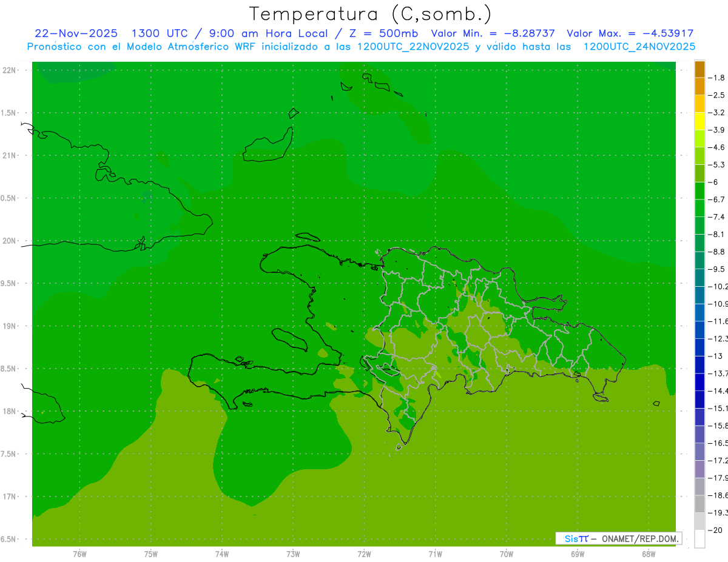Click the '72W' longitude label
Screen dimensions: 728x562
coord(364,554)
